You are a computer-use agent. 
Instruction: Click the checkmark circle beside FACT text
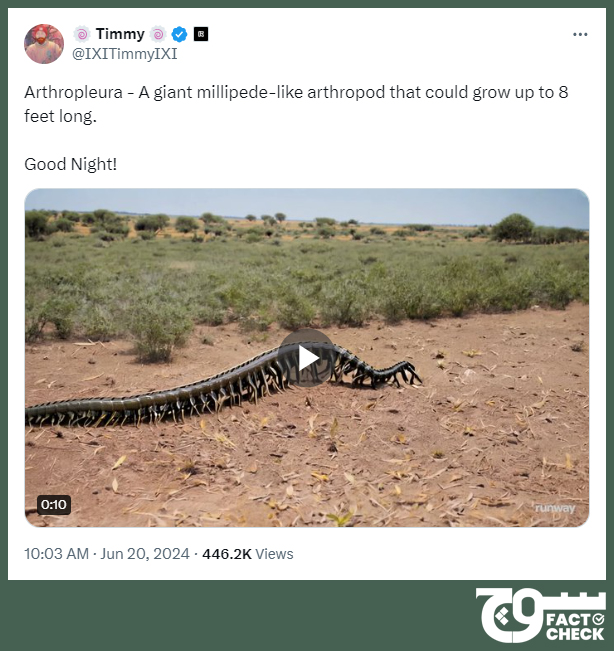(x=598, y=619)
